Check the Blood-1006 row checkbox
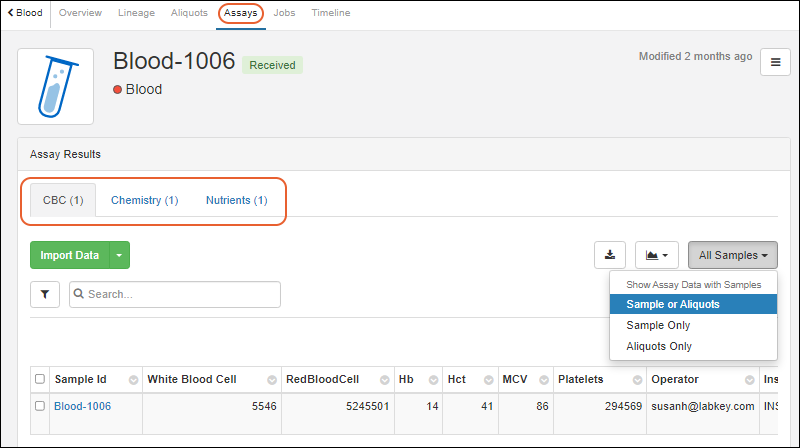Image resolution: width=800 pixels, height=448 pixels. pos(40,406)
